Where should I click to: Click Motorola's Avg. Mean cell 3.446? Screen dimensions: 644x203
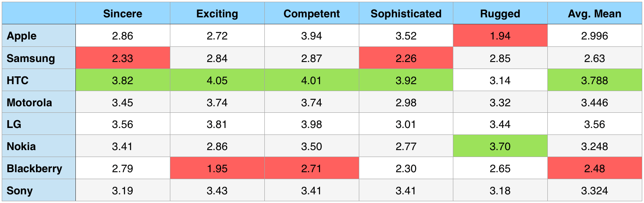pos(595,102)
